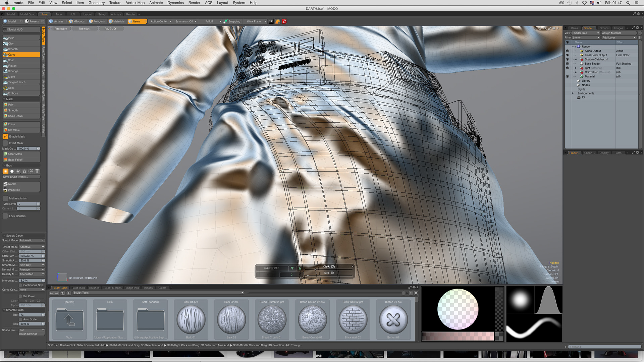Select the Clay sculpt tool

pos(21,44)
